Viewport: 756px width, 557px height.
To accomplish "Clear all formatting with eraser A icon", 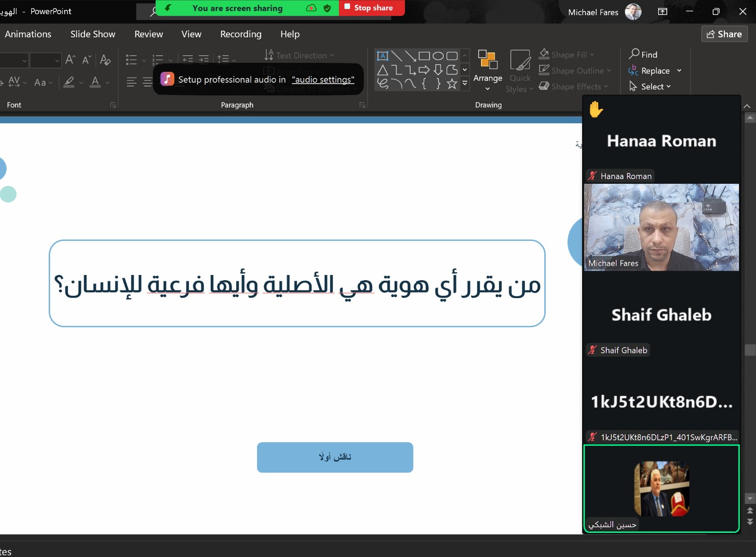I will pos(105,60).
